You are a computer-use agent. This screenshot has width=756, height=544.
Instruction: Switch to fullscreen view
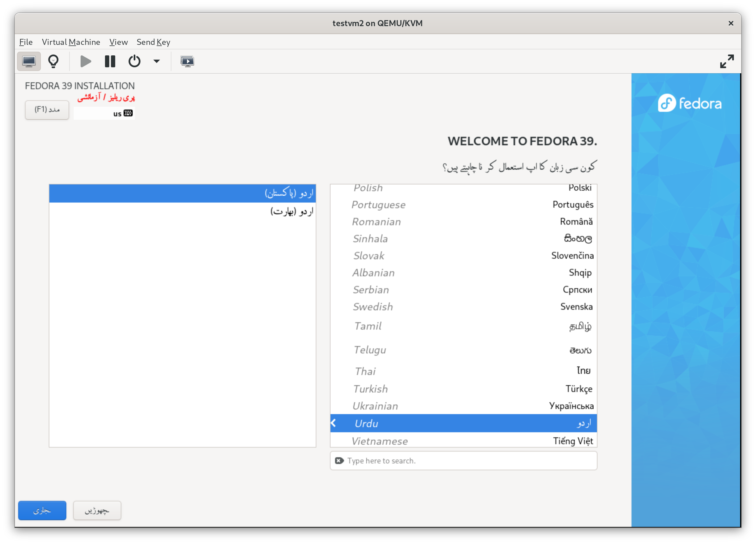[727, 61]
